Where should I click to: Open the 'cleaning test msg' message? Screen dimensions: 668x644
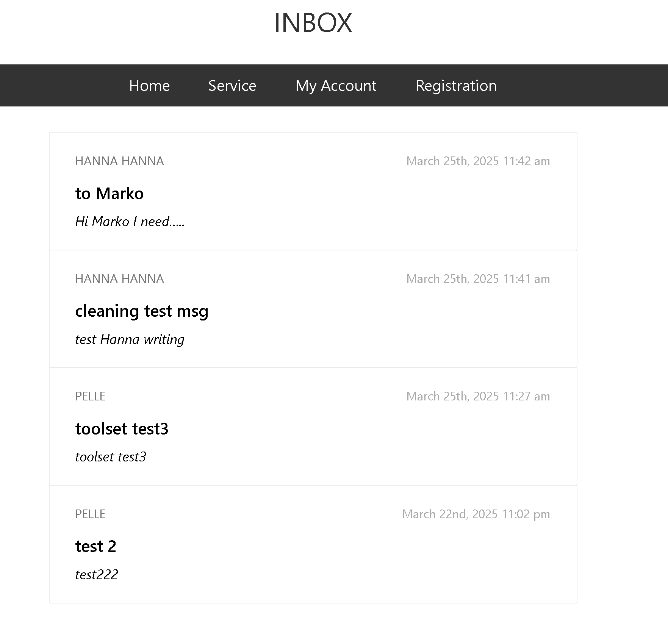coord(142,311)
